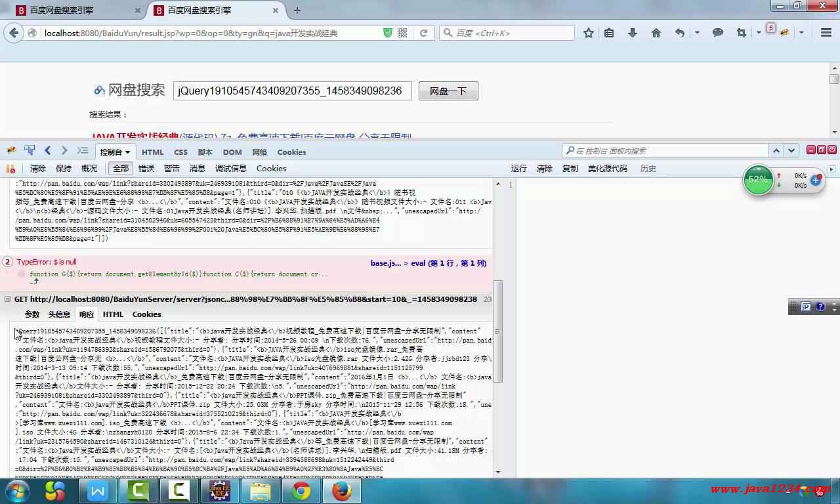Open the downloads arrow icon
The height and width of the screenshot is (504, 840).
point(633,33)
